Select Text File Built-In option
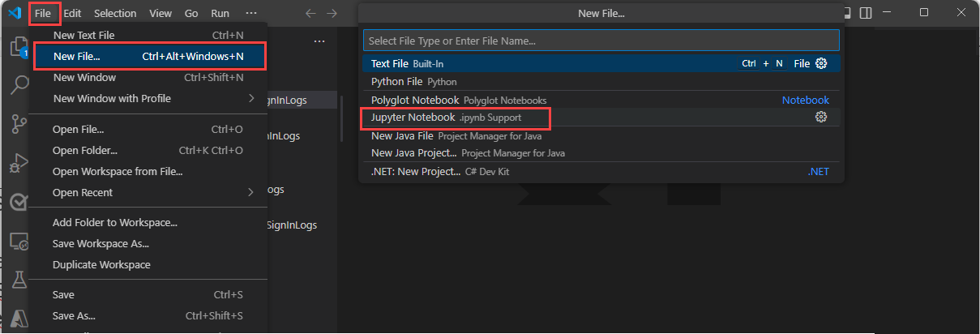980x334 pixels. point(601,63)
